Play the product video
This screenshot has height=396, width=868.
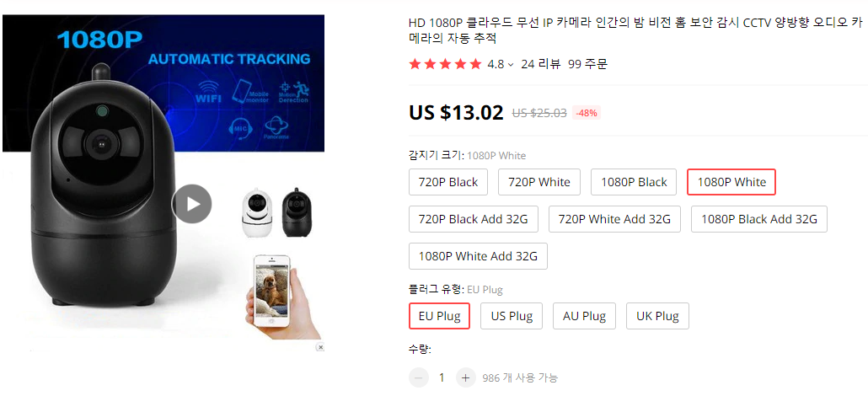[191, 204]
